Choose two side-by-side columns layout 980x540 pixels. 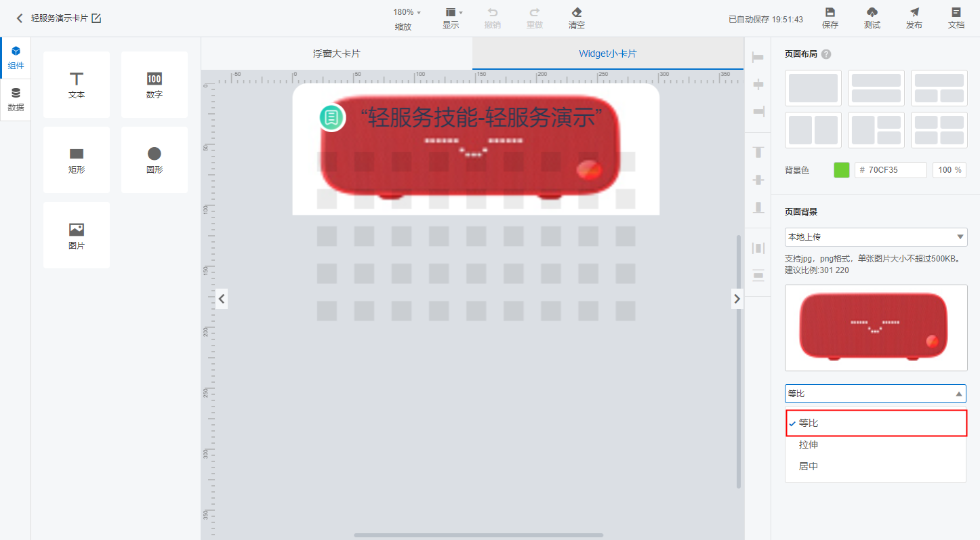pyautogui.click(x=813, y=130)
